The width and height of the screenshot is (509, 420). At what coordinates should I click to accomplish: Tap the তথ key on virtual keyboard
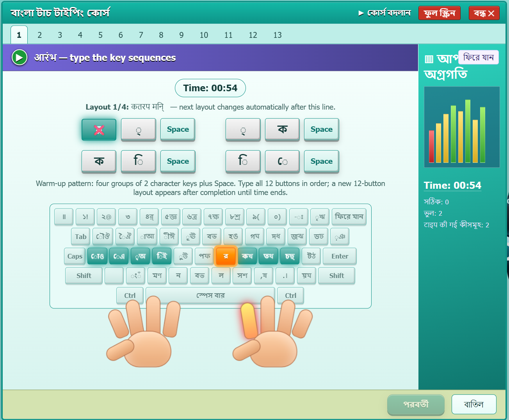[x=269, y=256]
